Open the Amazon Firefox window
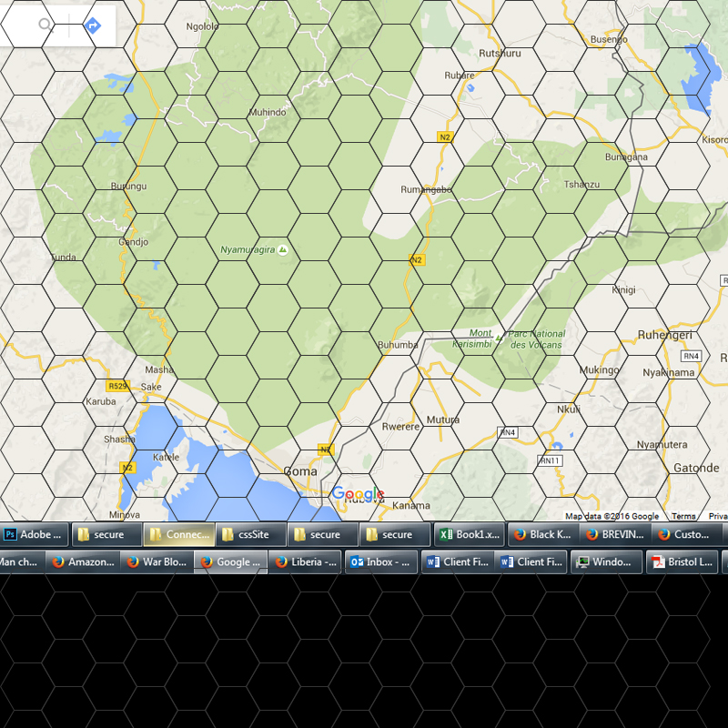This screenshot has width=728, height=728. pos(83,561)
